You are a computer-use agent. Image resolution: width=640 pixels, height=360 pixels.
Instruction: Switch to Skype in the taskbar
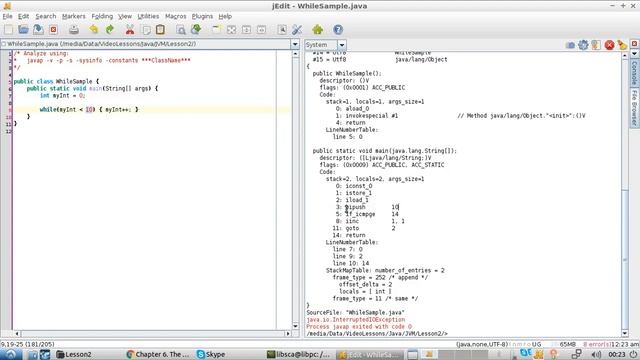pos(211,354)
